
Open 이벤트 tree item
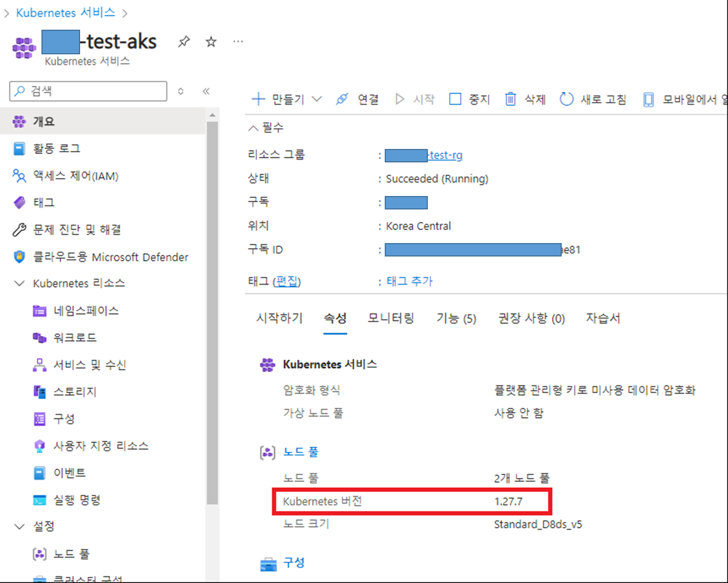[x=69, y=473]
